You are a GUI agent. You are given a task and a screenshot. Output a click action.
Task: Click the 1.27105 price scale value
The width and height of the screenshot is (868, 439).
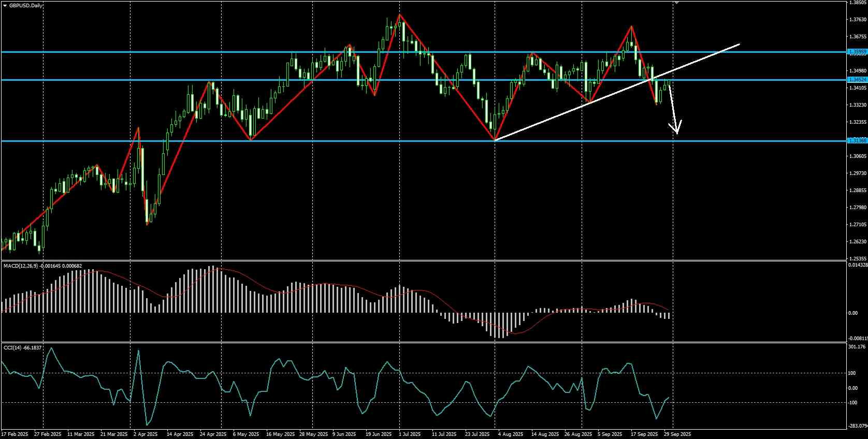tap(858, 225)
